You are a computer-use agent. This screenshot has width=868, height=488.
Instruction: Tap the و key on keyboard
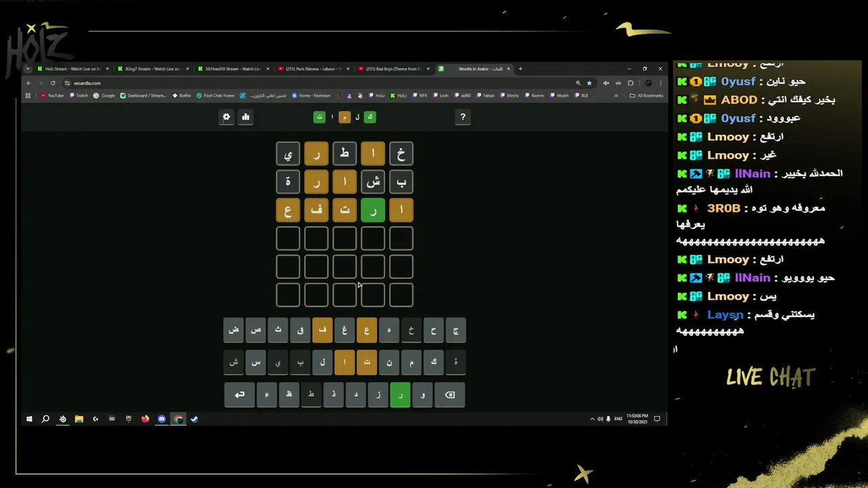422,394
